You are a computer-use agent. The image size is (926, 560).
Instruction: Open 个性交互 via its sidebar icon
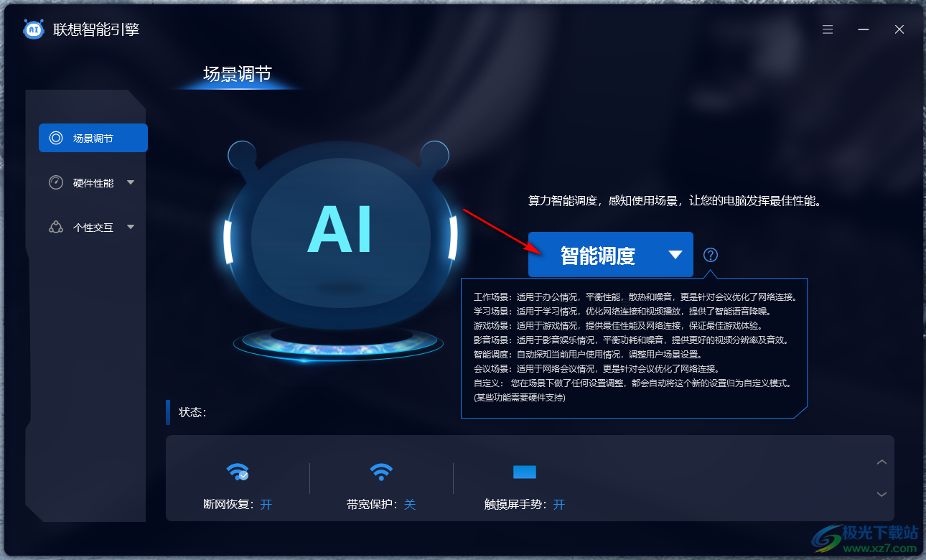point(55,227)
